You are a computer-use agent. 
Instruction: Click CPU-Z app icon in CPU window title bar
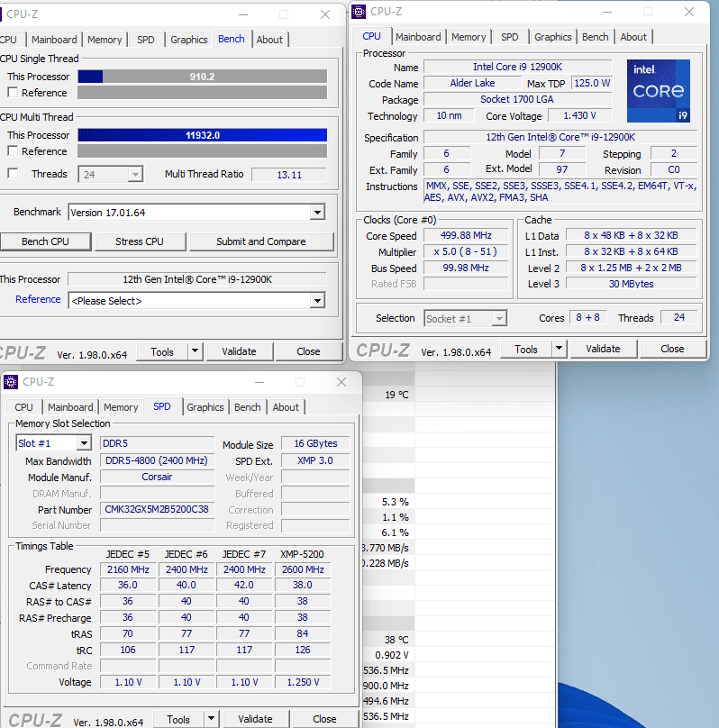coord(359,12)
